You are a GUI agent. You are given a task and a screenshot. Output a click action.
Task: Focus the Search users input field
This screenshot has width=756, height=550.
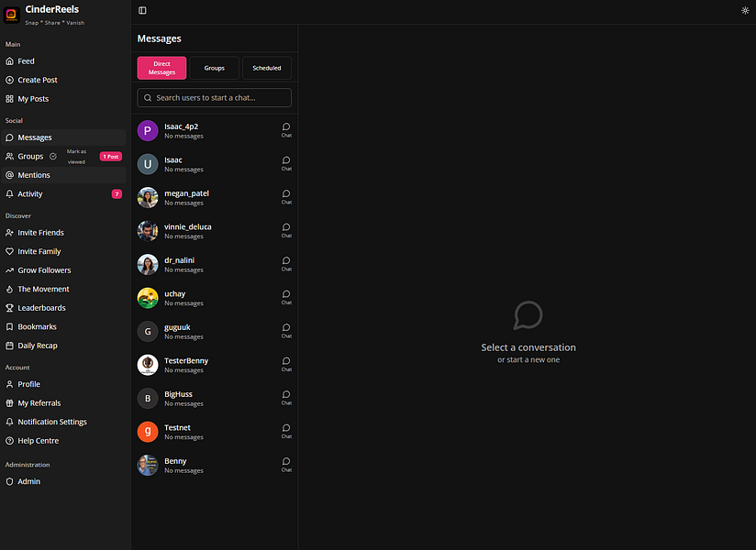[214, 98]
